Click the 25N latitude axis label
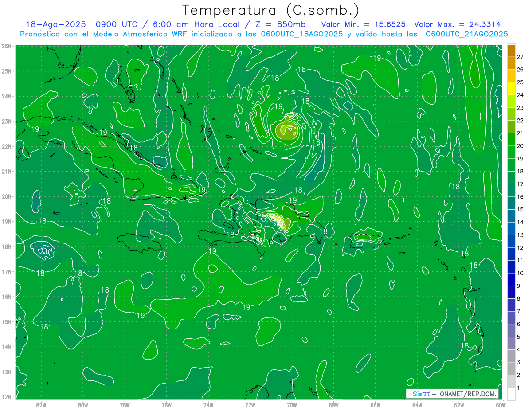The height and width of the screenshot is (411, 532). click(x=7, y=71)
